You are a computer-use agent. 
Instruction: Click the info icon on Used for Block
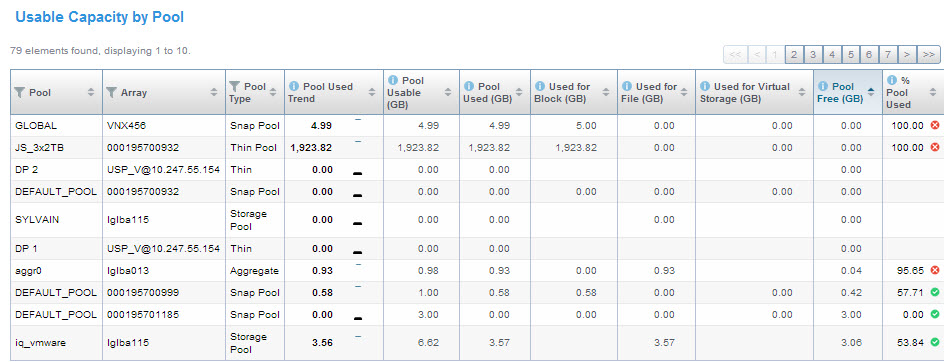point(539,86)
